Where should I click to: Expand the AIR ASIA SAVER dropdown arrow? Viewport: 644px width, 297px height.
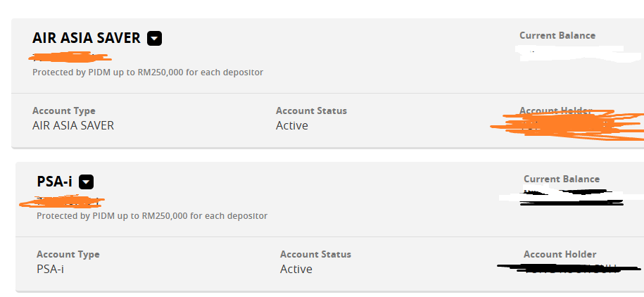[x=155, y=38]
